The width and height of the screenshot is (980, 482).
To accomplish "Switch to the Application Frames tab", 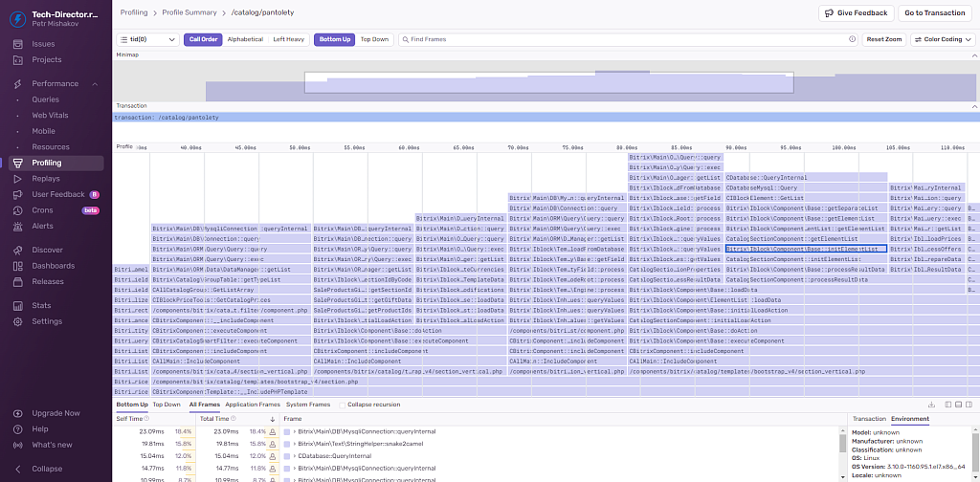I will point(253,405).
